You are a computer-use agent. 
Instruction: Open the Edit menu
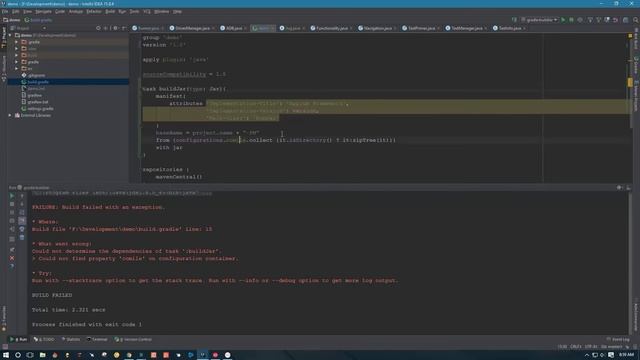[x=16, y=11]
